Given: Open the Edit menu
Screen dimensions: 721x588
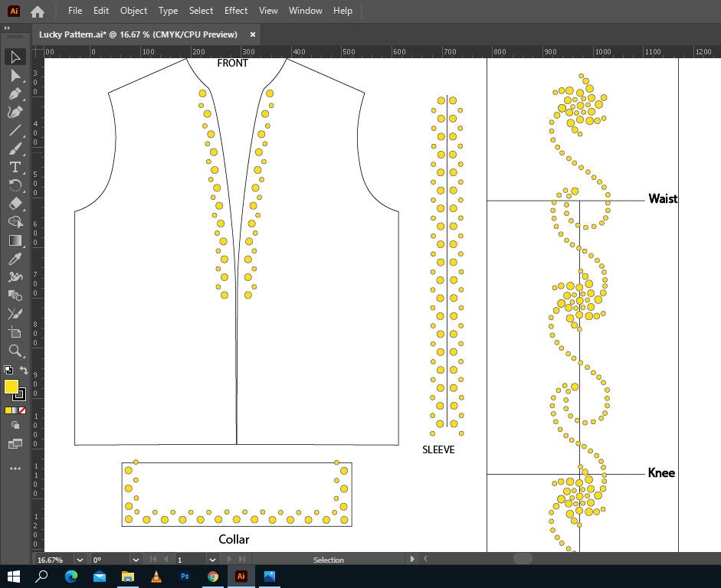Looking at the screenshot, I should (101, 11).
